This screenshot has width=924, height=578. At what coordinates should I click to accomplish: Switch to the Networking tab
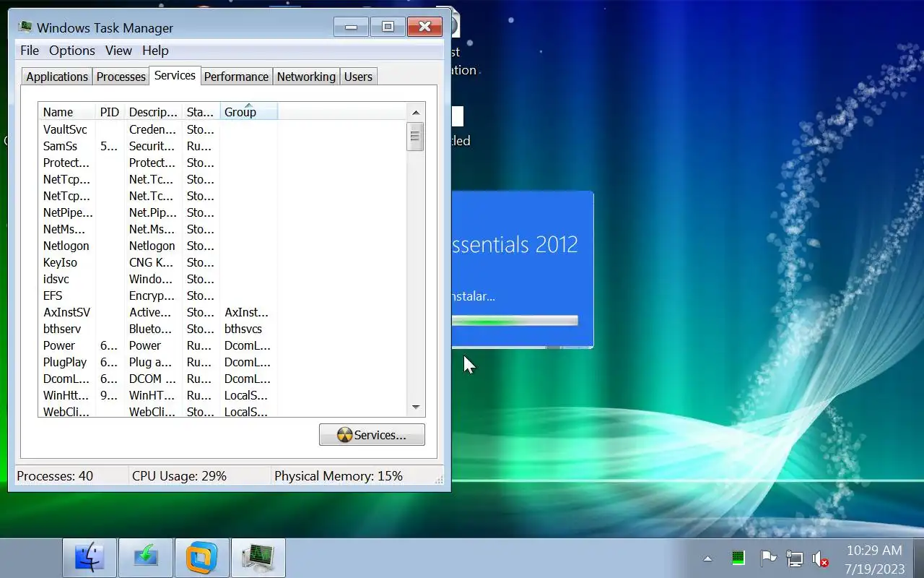306,77
